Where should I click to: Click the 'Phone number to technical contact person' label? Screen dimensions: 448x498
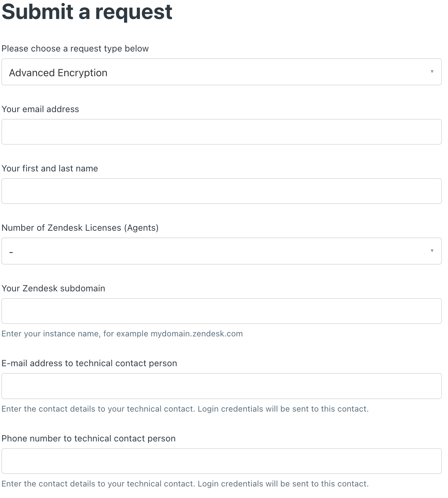coord(89,438)
